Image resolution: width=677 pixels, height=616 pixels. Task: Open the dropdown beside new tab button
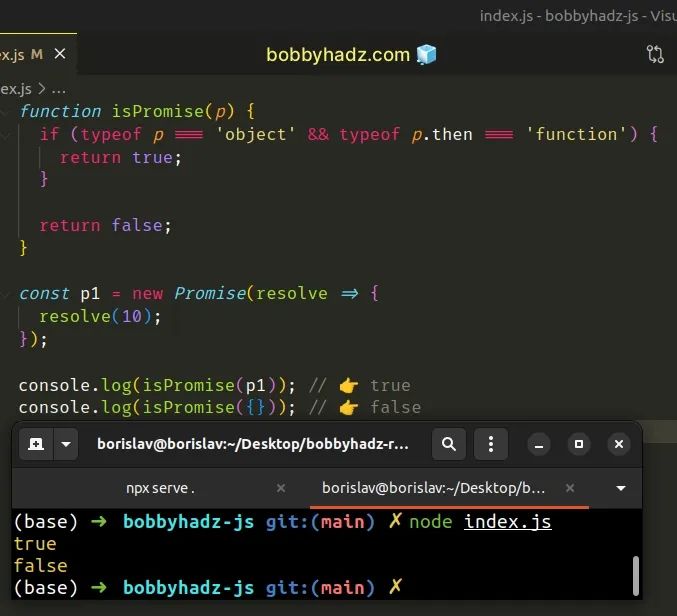coord(66,444)
